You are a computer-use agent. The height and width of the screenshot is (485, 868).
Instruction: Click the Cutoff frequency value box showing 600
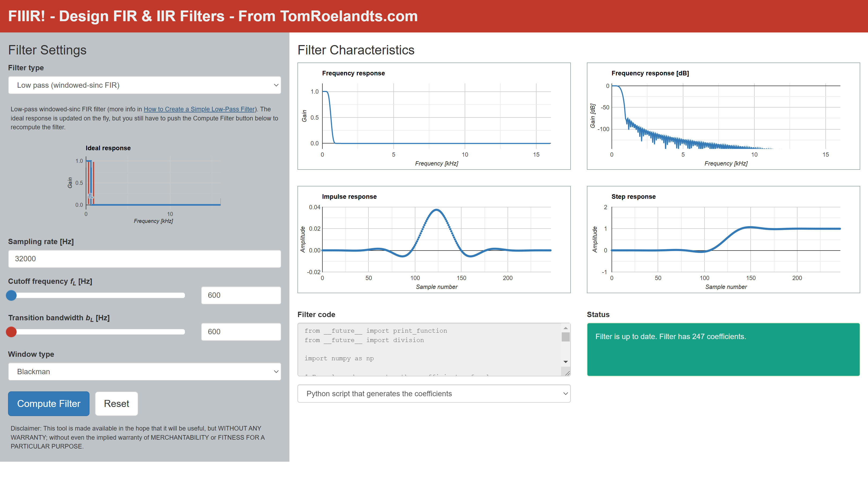241,295
